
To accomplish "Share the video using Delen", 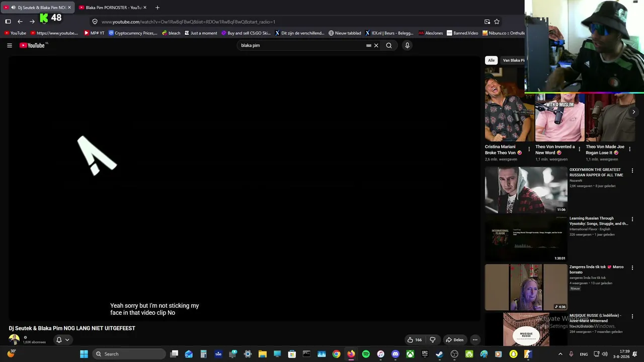I will (454, 340).
